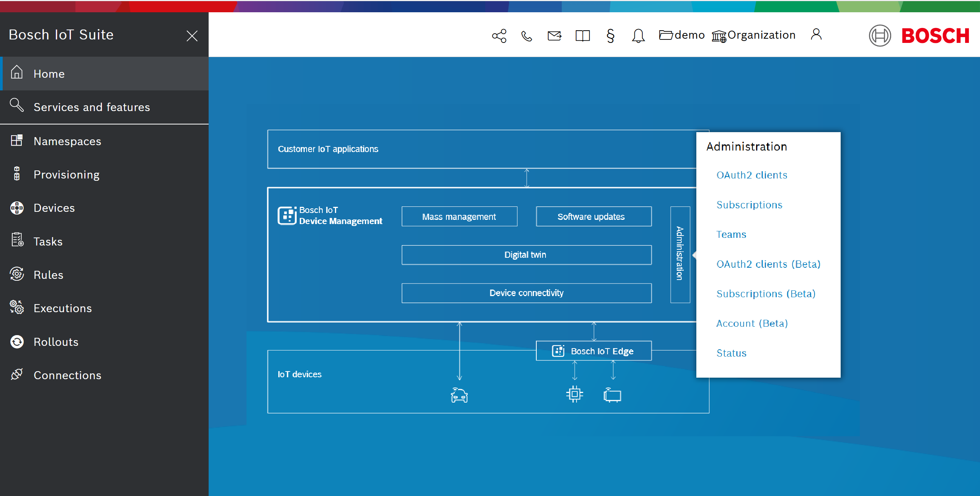Open the demo folder selector
The image size is (980, 496).
click(681, 35)
